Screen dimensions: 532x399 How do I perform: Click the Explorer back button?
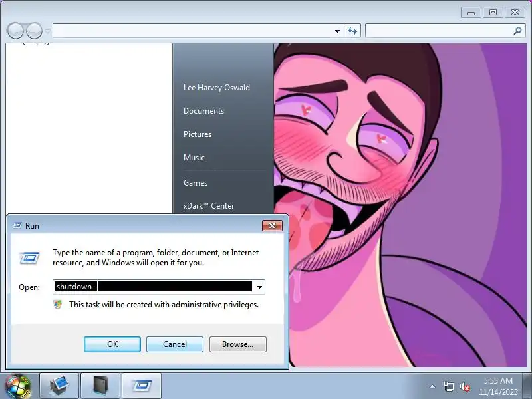tap(15, 31)
